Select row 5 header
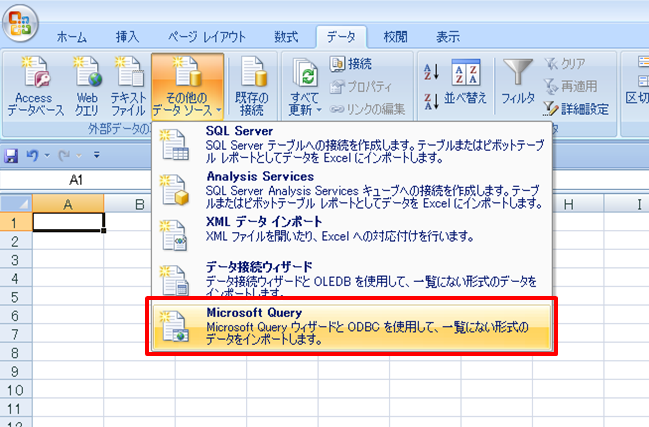 coord(16,297)
